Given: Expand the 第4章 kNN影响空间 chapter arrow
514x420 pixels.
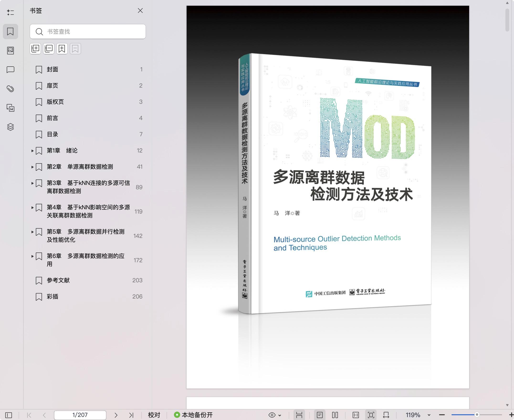Looking at the screenshot, I should click(32, 208).
